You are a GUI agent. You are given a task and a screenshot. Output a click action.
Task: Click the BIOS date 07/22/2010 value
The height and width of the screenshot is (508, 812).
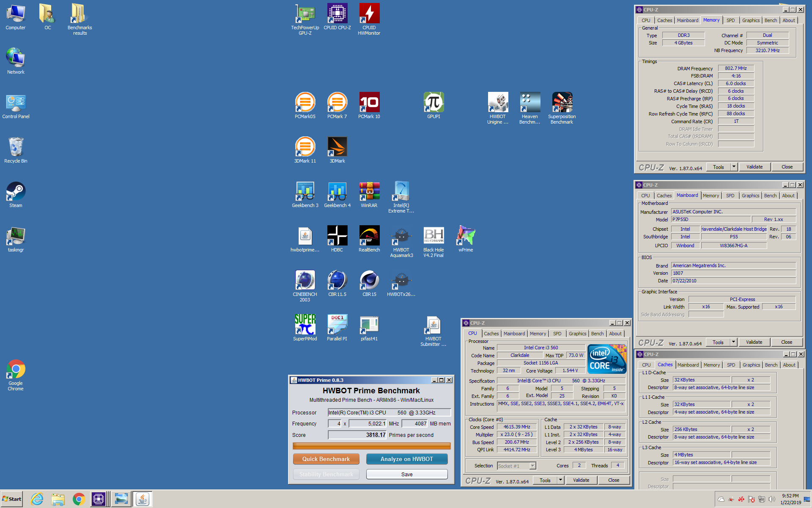point(733,281)
